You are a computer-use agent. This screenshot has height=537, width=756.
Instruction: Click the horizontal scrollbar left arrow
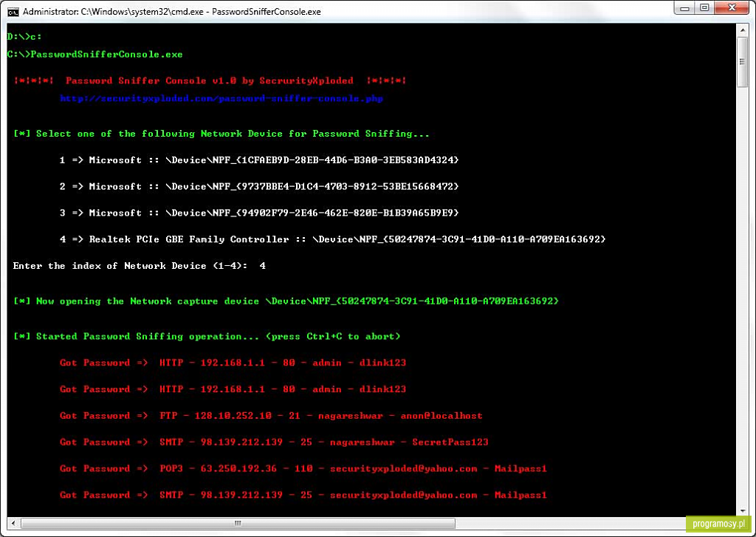[x=13, y=523]
